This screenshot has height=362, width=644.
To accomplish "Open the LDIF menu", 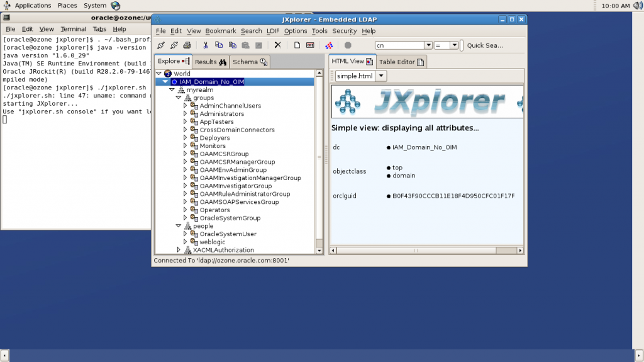I will click(272, 31).
